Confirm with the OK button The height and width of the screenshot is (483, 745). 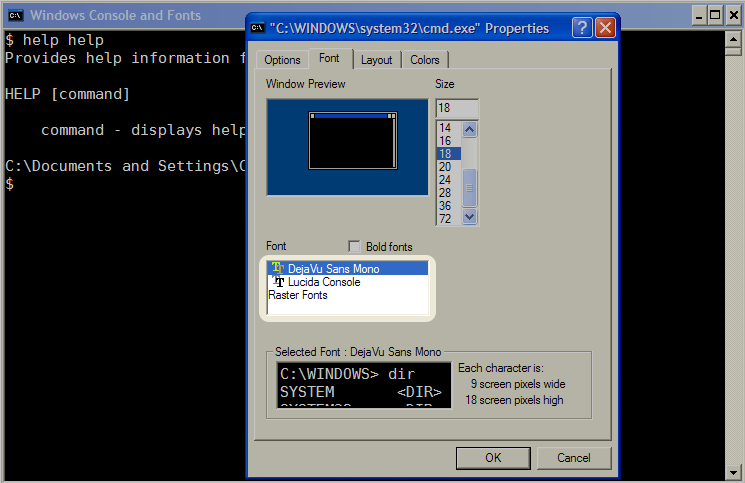pyautogui.click(x=493, y=458)
